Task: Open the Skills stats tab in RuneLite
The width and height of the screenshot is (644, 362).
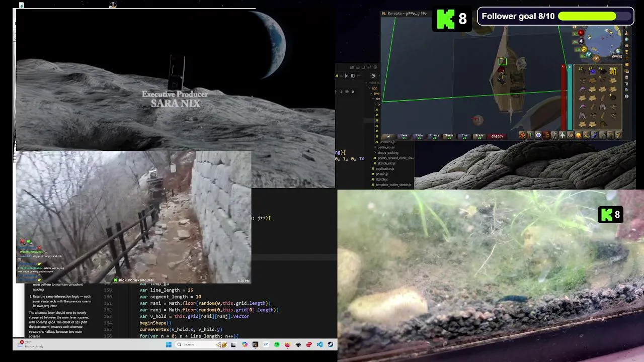Action: pyautogui.click(x=530, y=135)
